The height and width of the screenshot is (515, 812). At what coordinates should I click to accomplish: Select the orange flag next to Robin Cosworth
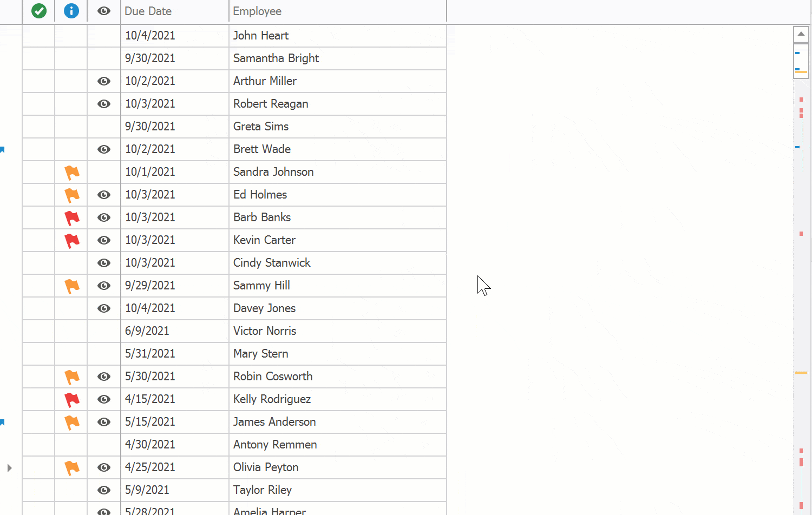71,377
